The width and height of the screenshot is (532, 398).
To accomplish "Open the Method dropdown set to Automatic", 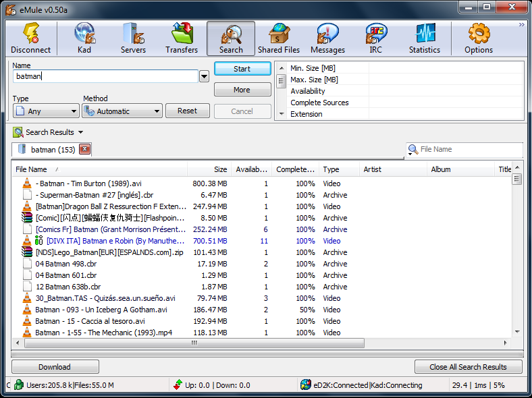I will pyautogui.click(x=122, y=111).
